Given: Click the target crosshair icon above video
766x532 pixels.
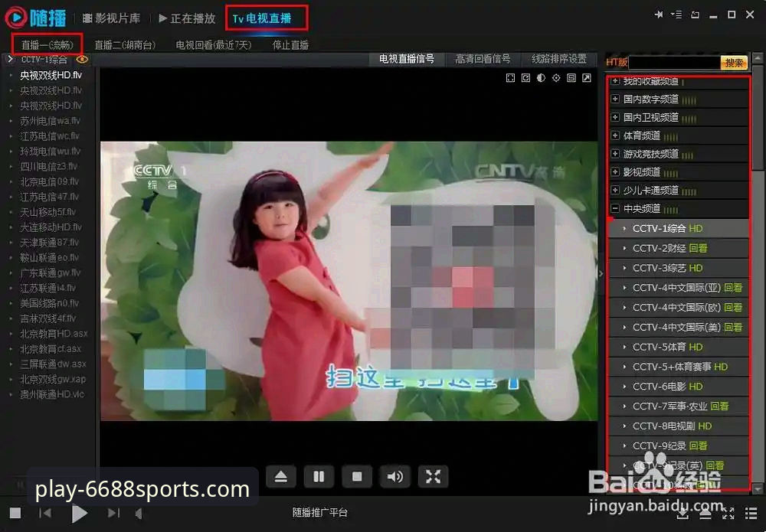Looking at the screenshot, I should point(556,78).
